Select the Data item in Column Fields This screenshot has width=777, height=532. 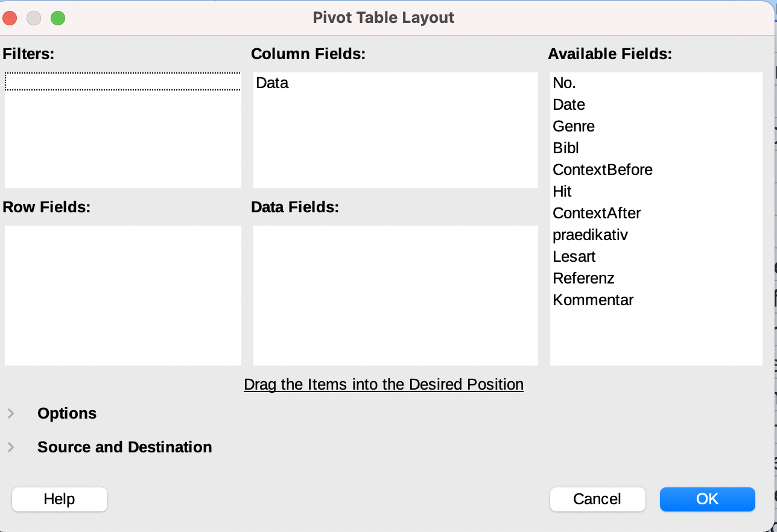[x=395, y=83]
